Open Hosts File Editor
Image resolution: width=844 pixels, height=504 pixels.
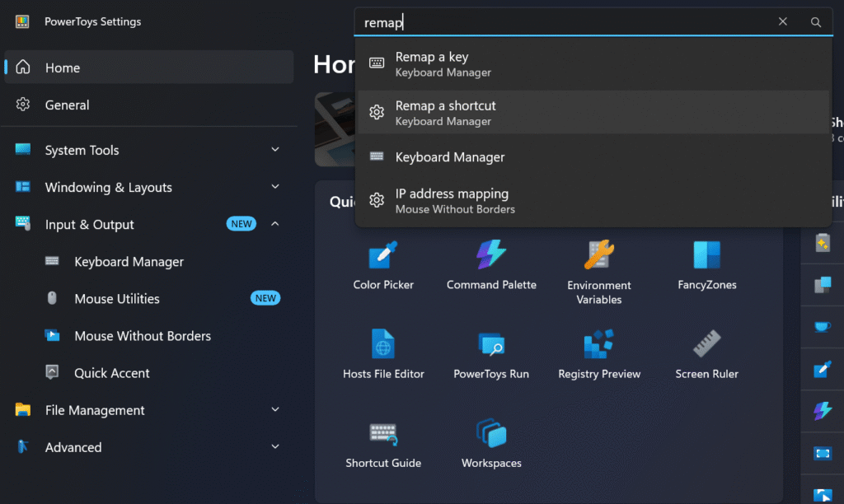click(x=383, y=344)
